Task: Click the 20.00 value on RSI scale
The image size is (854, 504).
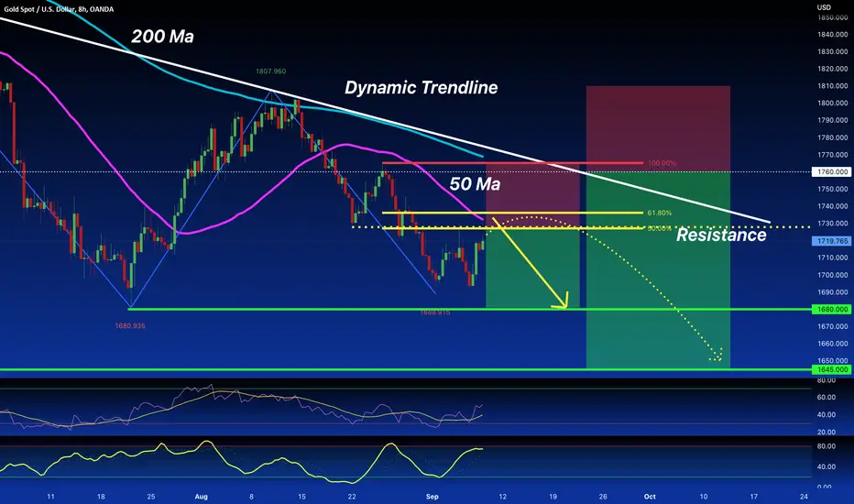Action: [x=827, y=433]
